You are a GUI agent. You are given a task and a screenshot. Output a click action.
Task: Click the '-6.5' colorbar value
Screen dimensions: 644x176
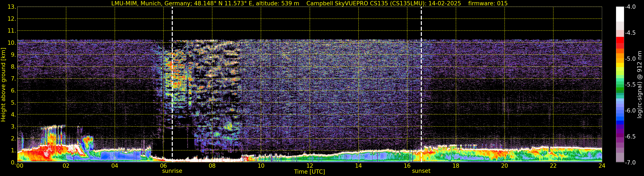[x=630, y=137]
